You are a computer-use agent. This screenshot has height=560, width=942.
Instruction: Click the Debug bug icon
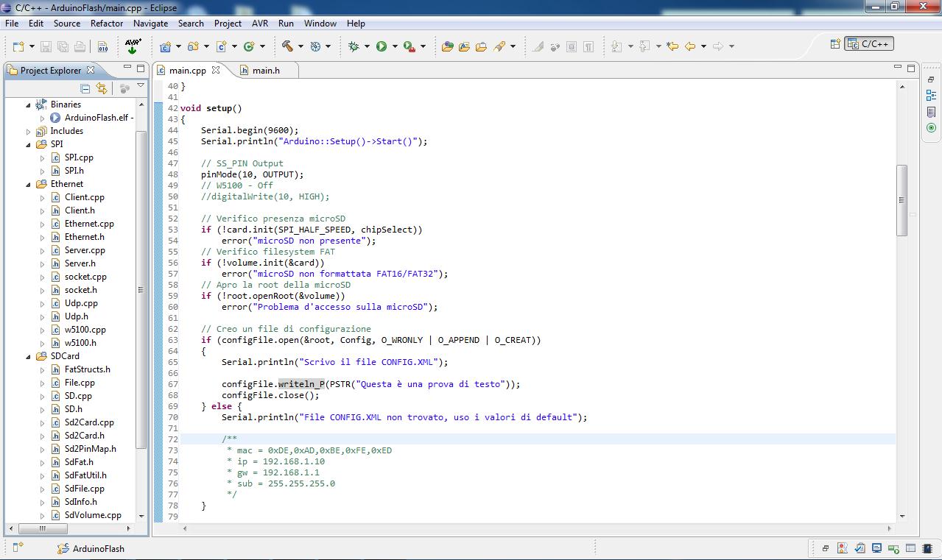[x=354, y=46]
